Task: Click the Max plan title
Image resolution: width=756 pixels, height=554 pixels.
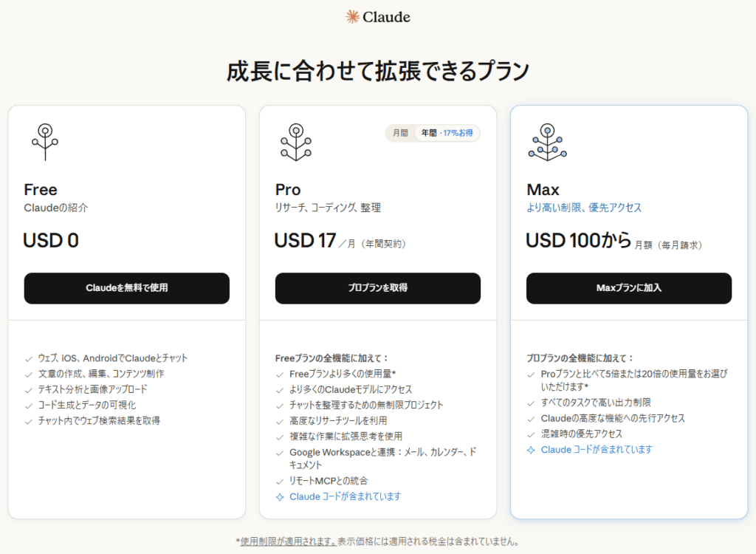Action: coord(543,190)
